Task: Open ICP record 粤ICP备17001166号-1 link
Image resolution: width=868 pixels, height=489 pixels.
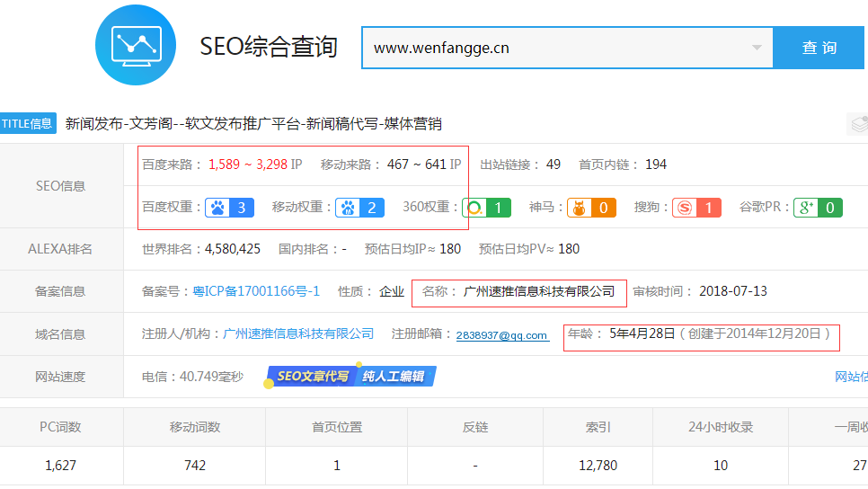Action: tap(256, 291)
